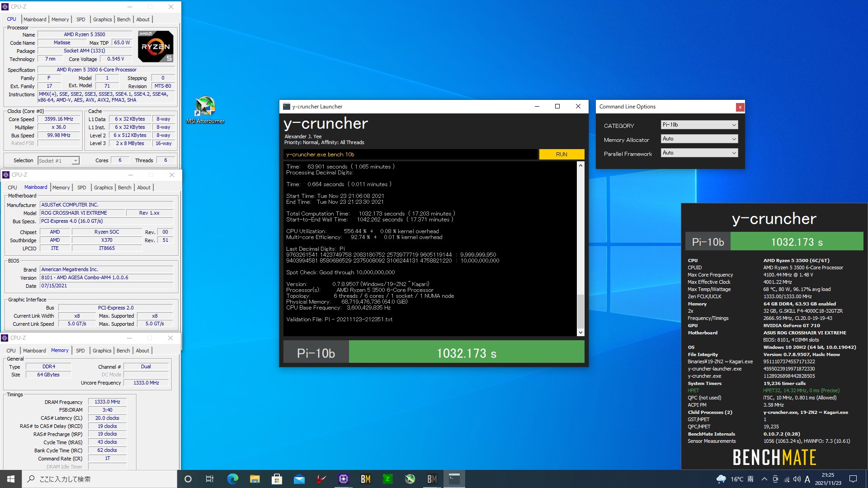Viewport: 868px width, 488px height.
Task: Show hidden system tray icons
Action: coord(764,479)
